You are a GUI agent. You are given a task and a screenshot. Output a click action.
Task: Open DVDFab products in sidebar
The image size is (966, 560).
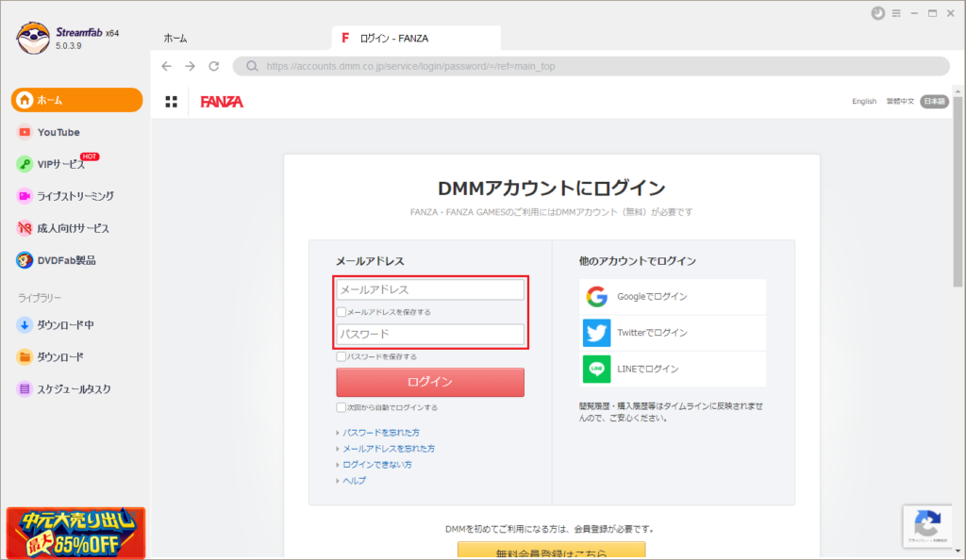point(56,260)
